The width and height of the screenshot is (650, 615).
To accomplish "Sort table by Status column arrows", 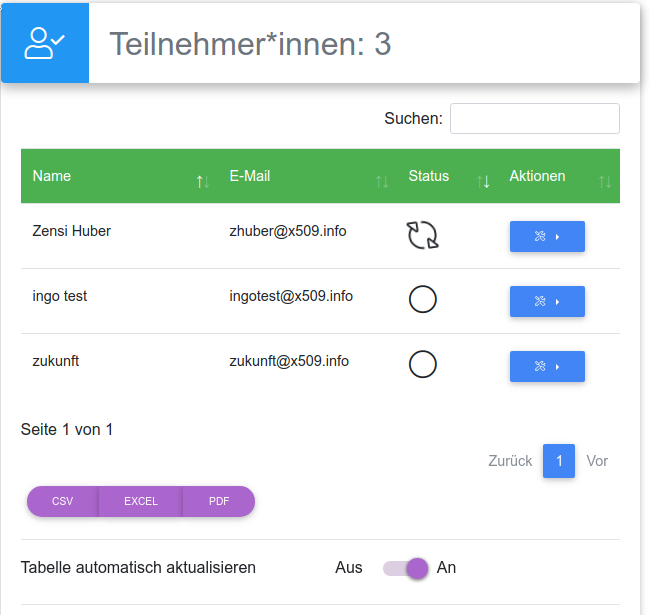I will click(x=484, y=181).
